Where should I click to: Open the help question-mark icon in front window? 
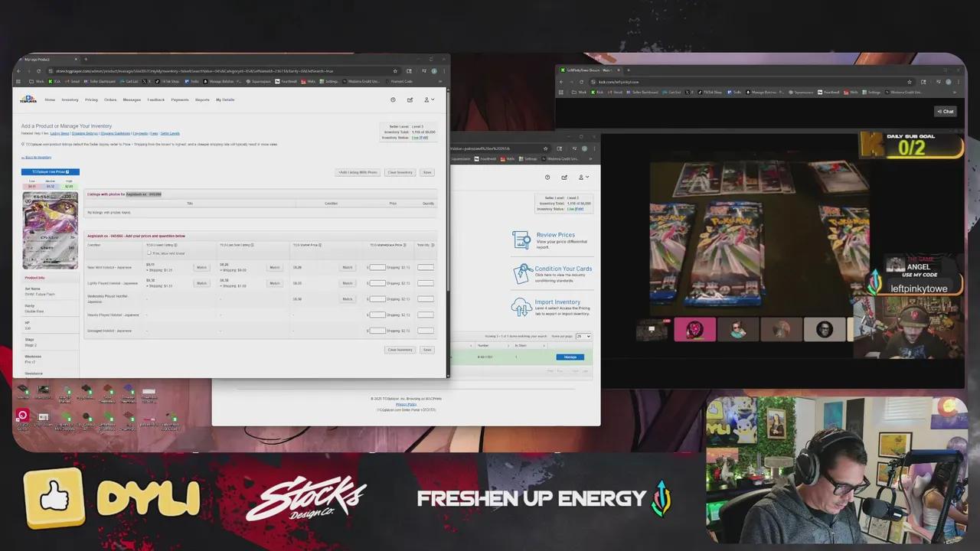click(x=393, y=99)
